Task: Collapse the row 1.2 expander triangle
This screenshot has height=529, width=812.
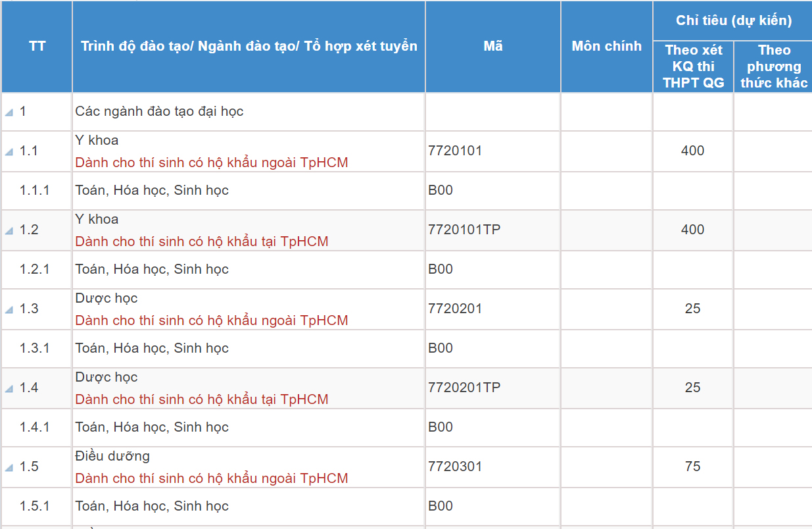Action: [x=9, y=231]
